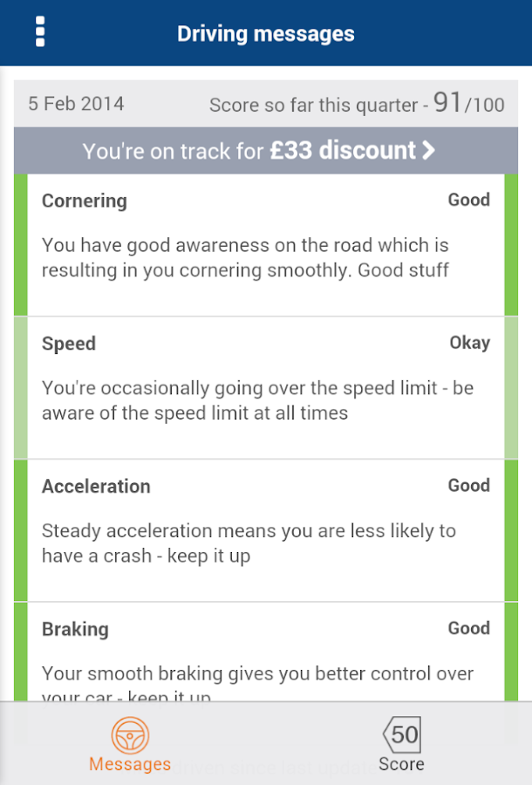
Task: Click the speed limit warning description text
Action: pos(257,400)
